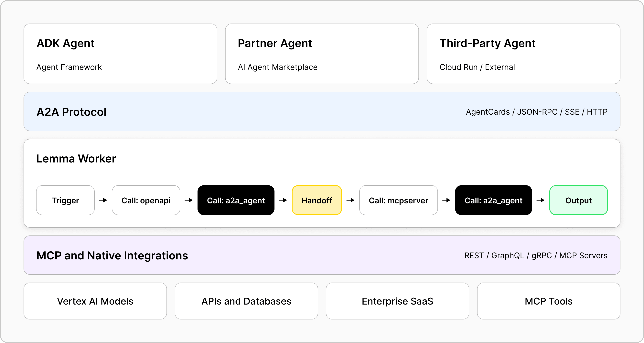644x343 pixels.
Task: Click the arrow pointing to Output
Action: pos(541,200)
